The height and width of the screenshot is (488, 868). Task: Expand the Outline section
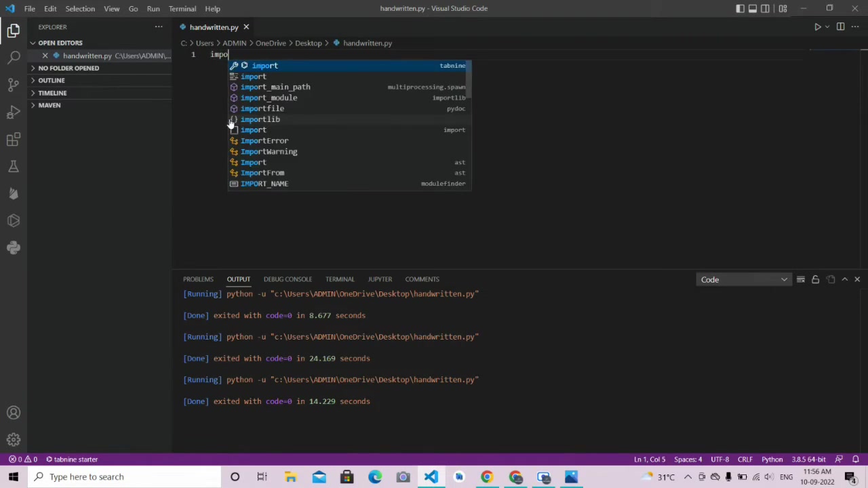point(51,80)
